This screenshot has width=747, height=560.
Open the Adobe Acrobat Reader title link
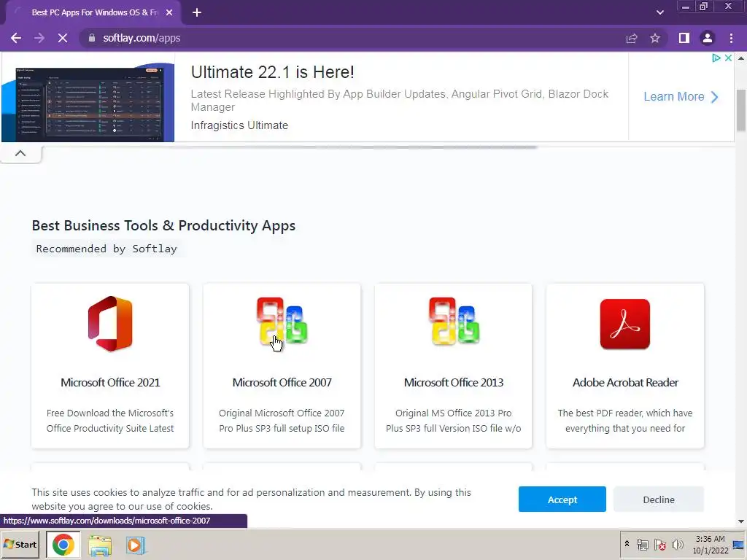[x=625, y=382]
